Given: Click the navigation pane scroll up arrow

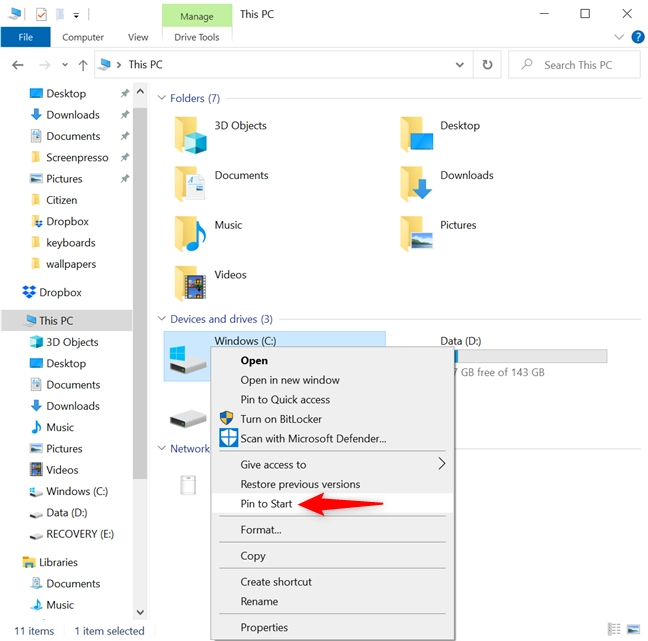Looking at the screenshot, I should point(140,91).
